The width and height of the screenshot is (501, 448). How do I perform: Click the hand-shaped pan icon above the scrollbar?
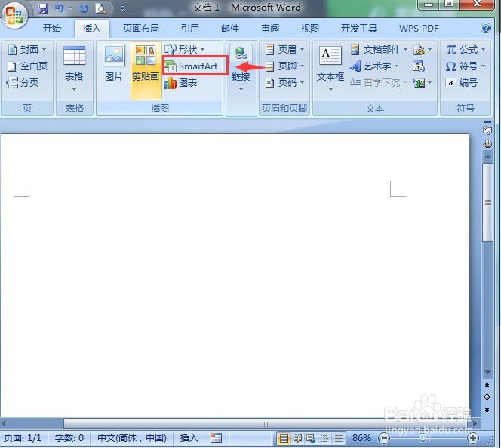487,143
